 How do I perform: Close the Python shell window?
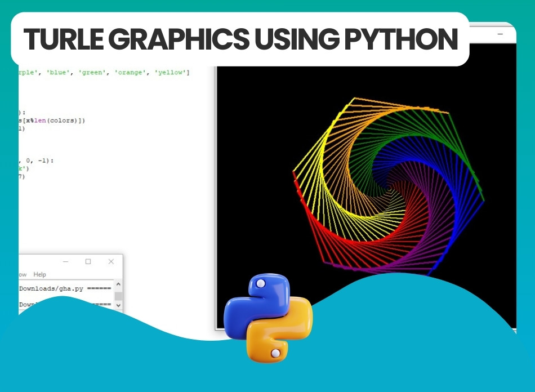pos(111,261)
